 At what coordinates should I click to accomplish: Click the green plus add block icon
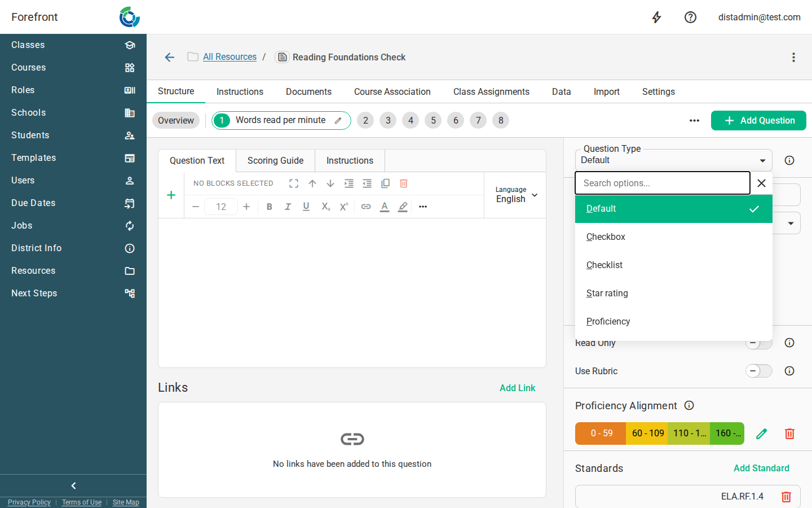click(171, 195)
